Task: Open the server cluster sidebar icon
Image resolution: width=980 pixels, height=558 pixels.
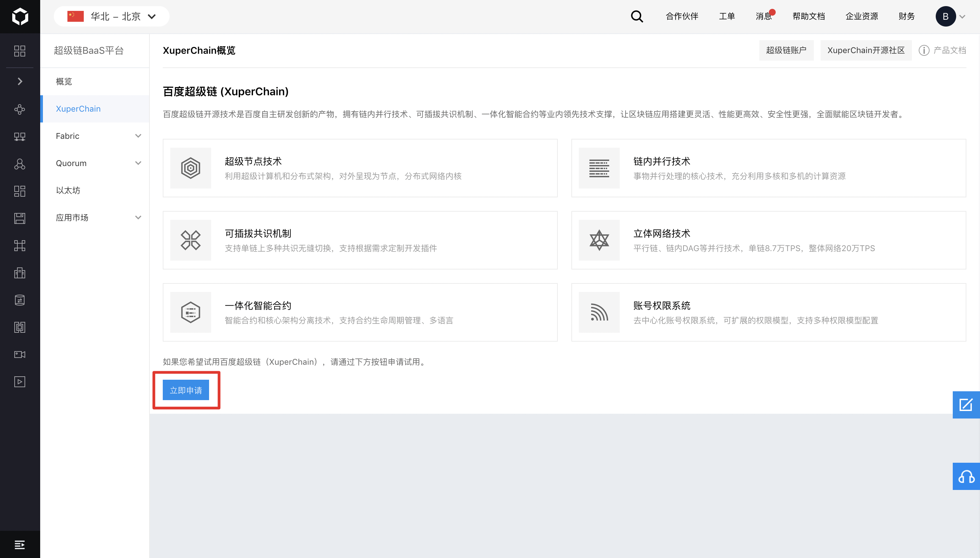Action: tap(19, 136)
